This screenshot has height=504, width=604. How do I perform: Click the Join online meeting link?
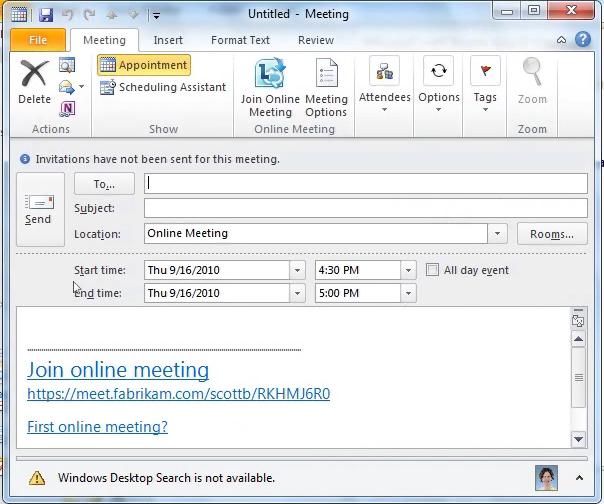tap(118, 370)
